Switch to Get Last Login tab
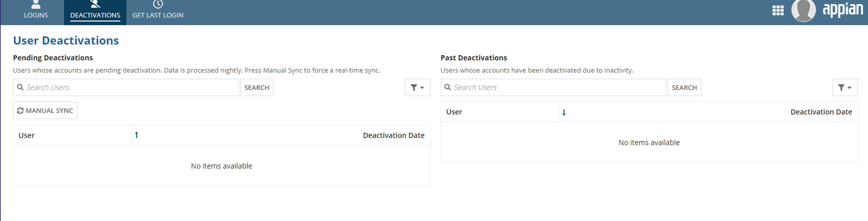868x221 pixels. 158,12
